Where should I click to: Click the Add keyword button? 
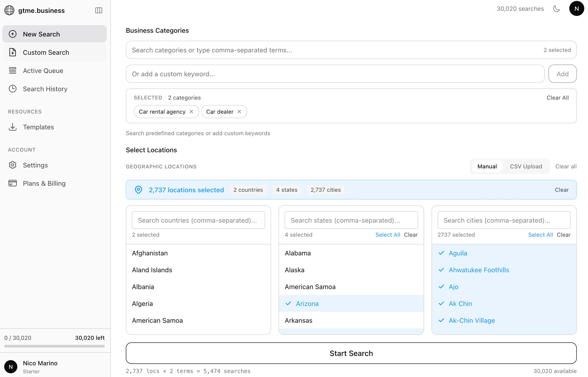(x=562, y=74)
